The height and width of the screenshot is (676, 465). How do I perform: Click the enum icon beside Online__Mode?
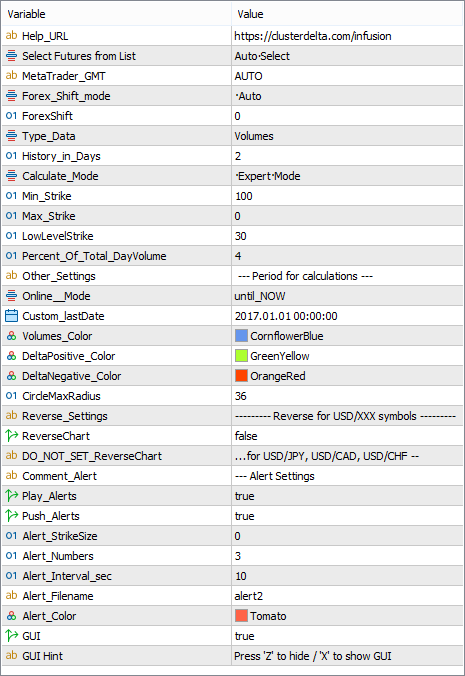pyautogui.click(x=12, y=295)
